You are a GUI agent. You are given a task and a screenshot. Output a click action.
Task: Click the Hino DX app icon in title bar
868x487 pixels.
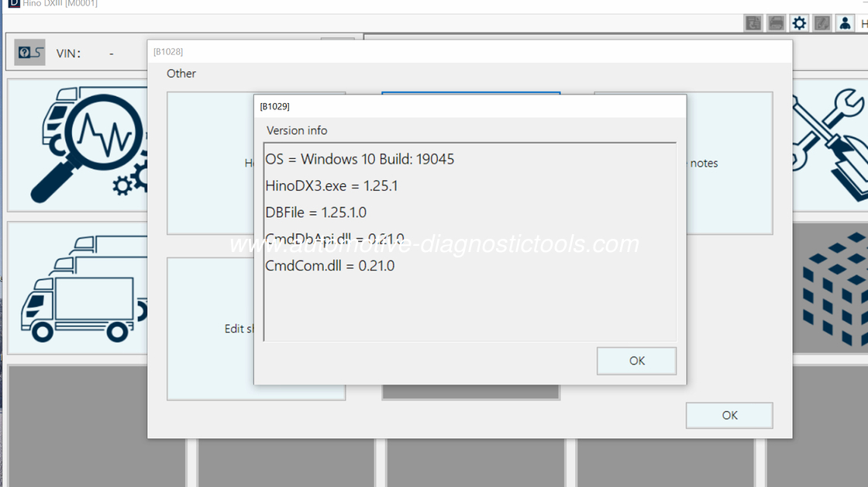click(12, 3)
